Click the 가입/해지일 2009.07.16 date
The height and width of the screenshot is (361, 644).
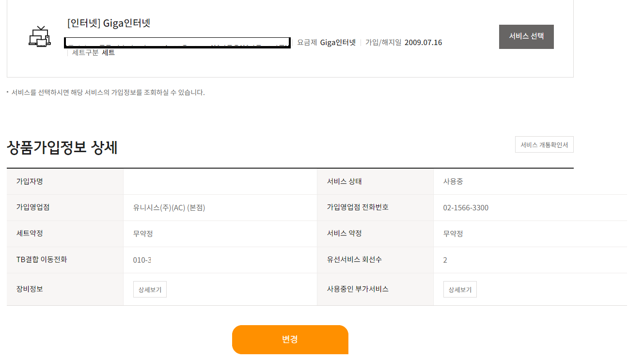point(404,42)
